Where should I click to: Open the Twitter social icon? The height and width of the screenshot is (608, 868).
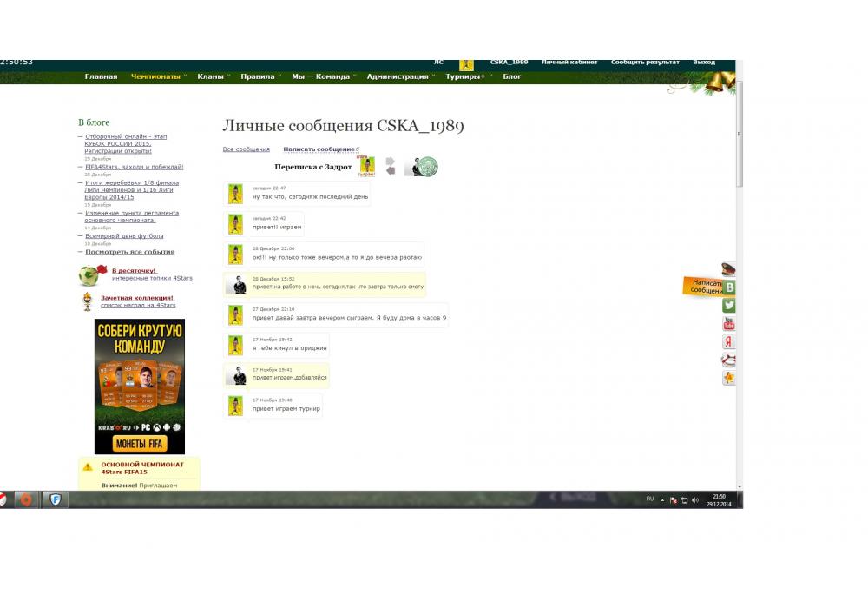click(x=729, y=306)
